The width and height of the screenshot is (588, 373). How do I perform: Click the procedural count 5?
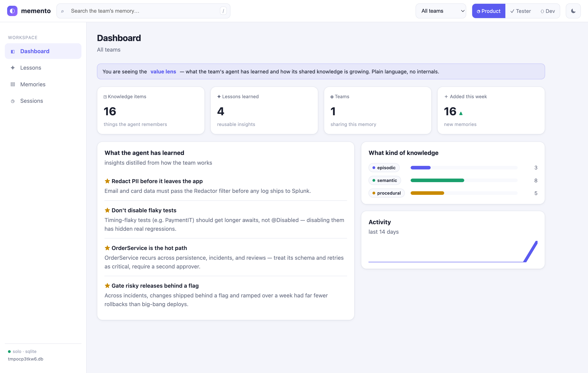pyautogui.click(x=536, y=193)
